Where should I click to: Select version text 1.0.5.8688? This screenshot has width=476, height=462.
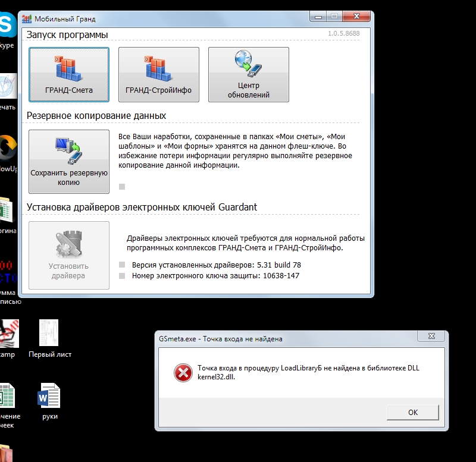344,33
